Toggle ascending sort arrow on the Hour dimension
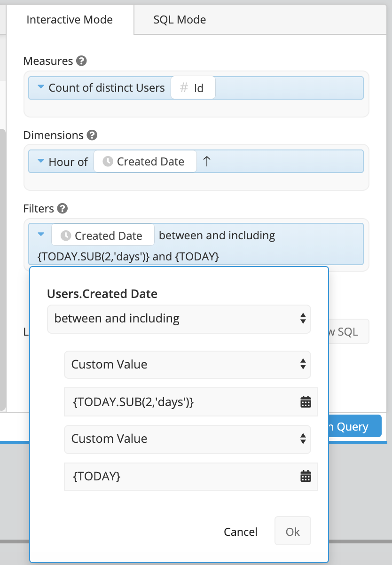 click(206, 162)
